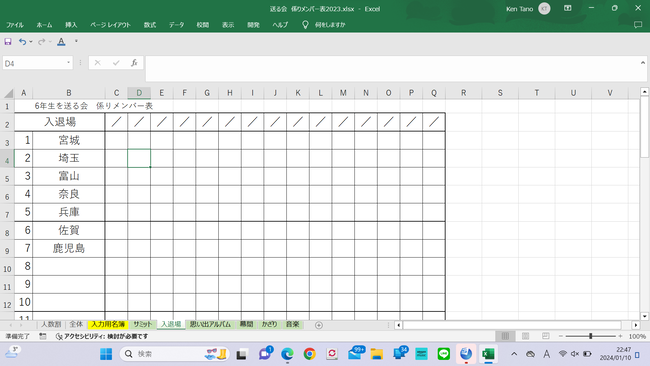The height and width of the screenshot is (366, 650).
Task: Open the 思い出アルバム sheet tab
Action: [x=210, y=324]
